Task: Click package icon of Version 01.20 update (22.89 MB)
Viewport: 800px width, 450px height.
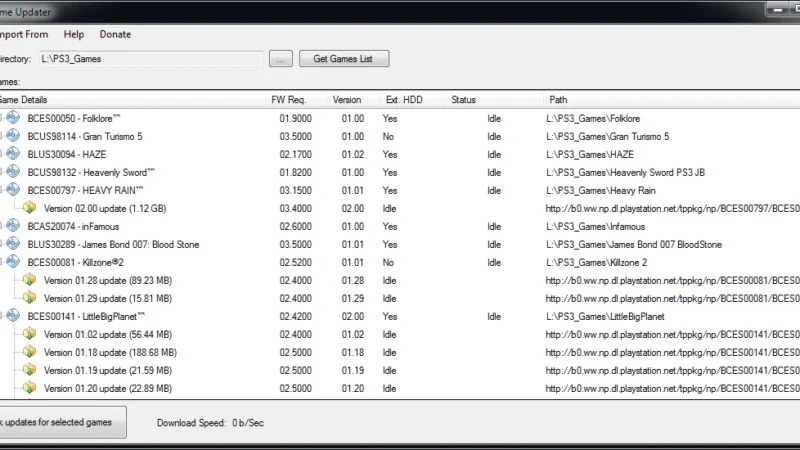Action: 30,388
